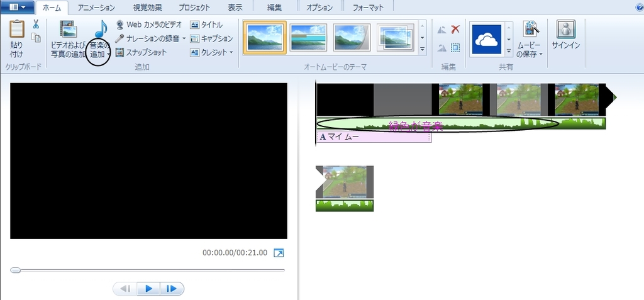Open the 視覚効果 tab
Screen dimensions: 644x300
click(x=147, y=8)
